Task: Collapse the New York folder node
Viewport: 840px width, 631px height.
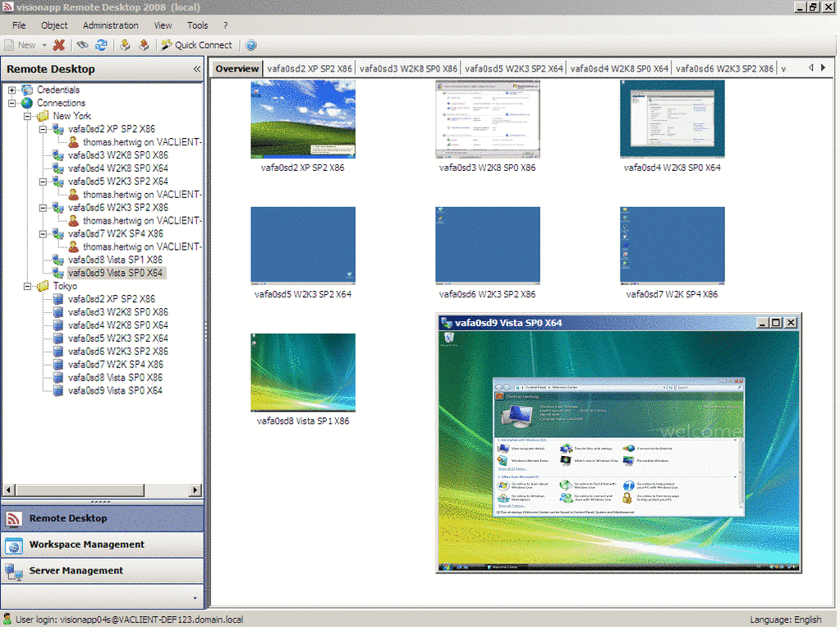Action: point(27,116)
